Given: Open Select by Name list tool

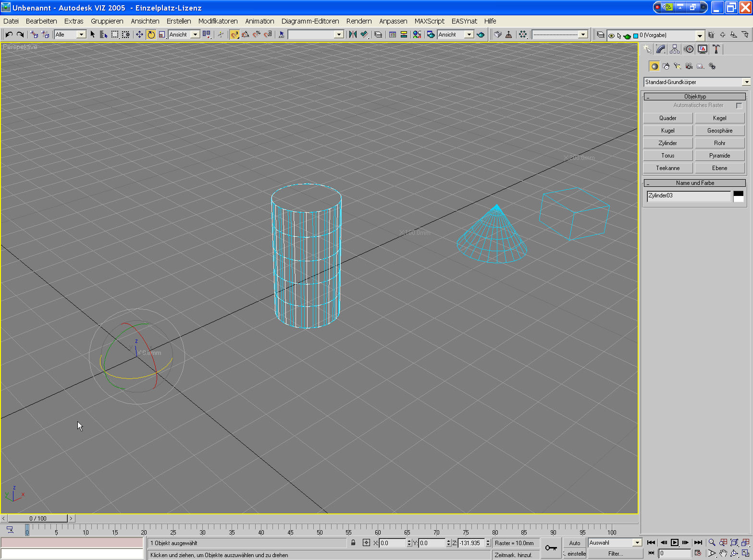Looking at the screenshot, I should (103, 35).
